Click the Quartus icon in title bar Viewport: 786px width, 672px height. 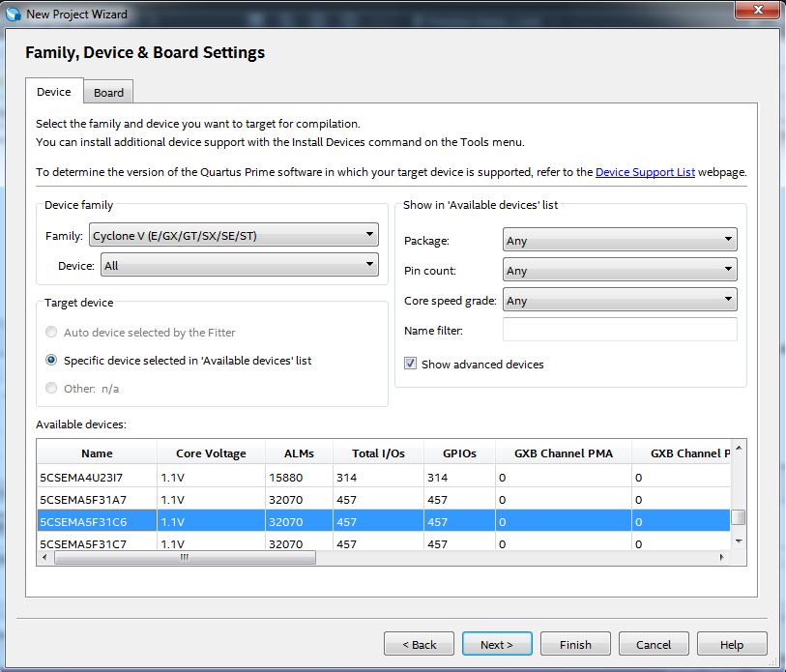click(13, 15)
